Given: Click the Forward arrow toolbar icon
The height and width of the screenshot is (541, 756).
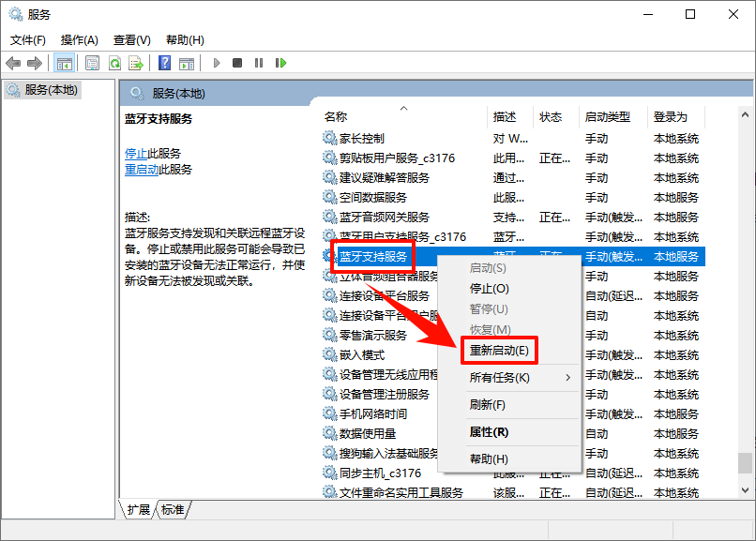Looking at the screenshot, I should pyautogui.click(x=35, y=63).
